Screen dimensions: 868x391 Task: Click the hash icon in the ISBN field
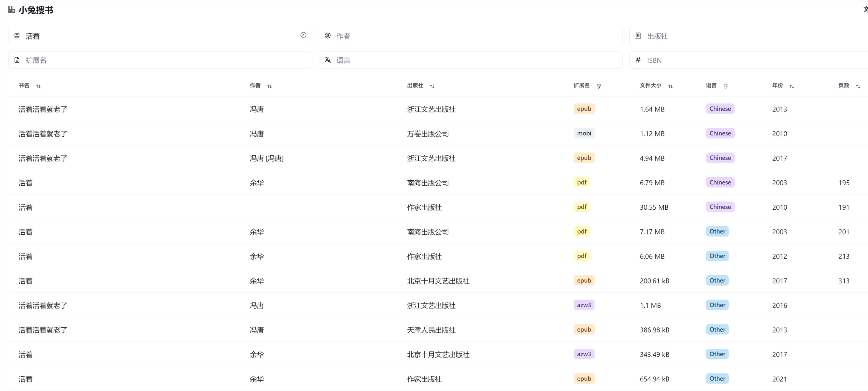(x=638, y=60)
